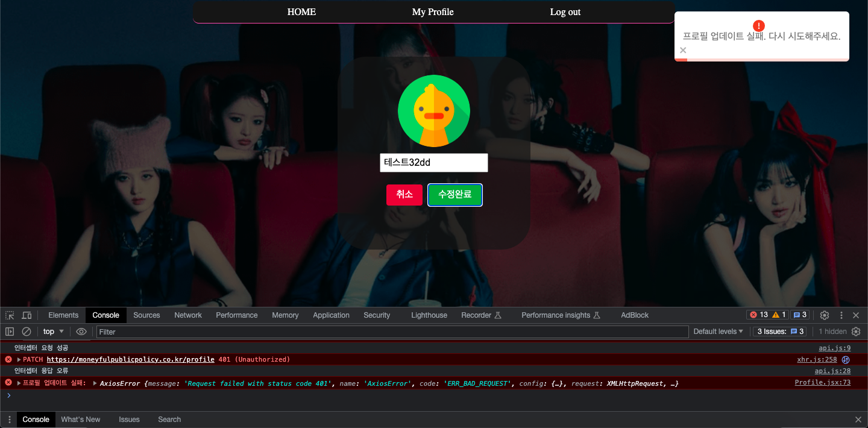
Task: Click the 1 hidden messages label
Action: click(832, 332)
